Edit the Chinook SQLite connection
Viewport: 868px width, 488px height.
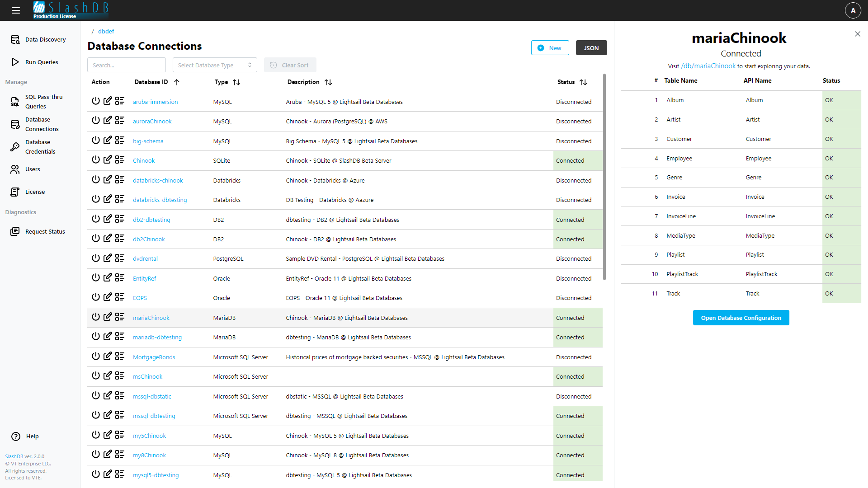108,160
